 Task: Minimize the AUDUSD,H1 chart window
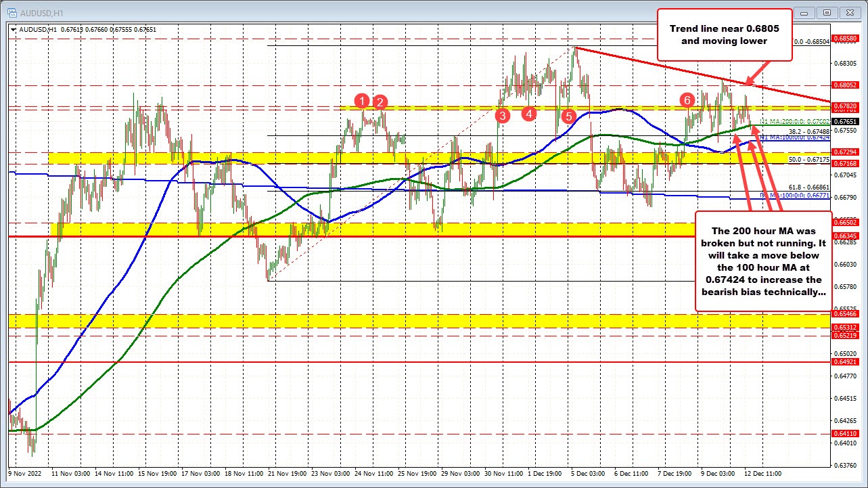coord(806,12)
